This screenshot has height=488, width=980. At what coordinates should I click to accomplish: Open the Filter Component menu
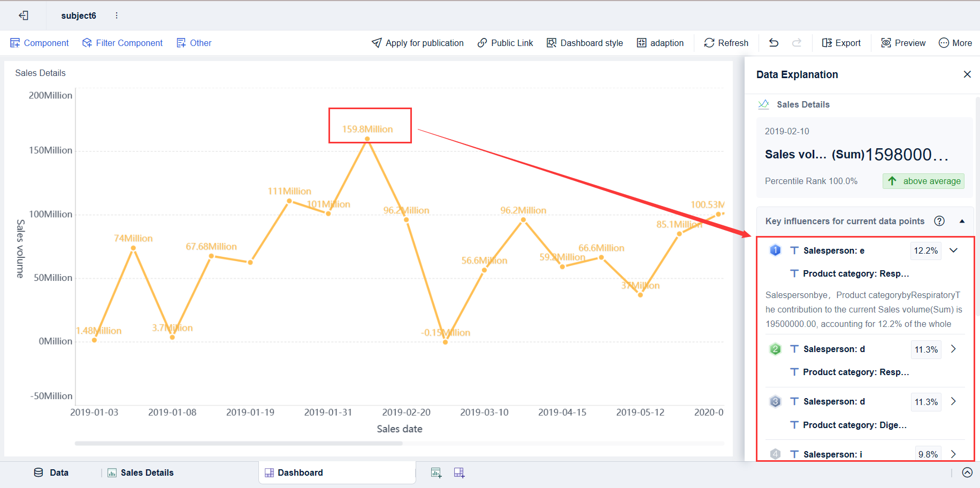(x=122, y=43)
